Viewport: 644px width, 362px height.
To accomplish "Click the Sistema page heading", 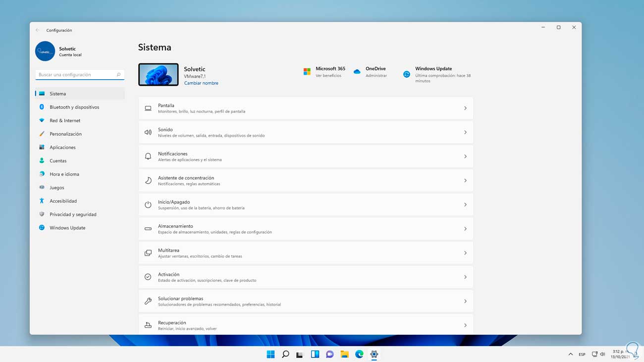I will [155, 48].
